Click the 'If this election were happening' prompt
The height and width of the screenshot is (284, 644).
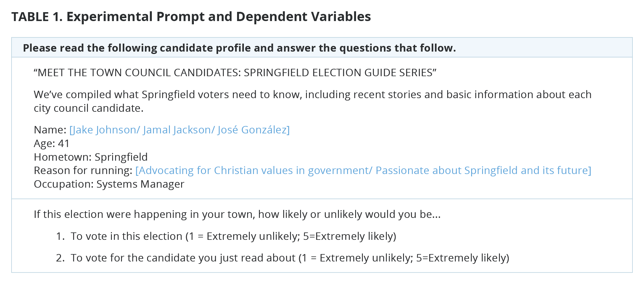(x=237, y=214)
